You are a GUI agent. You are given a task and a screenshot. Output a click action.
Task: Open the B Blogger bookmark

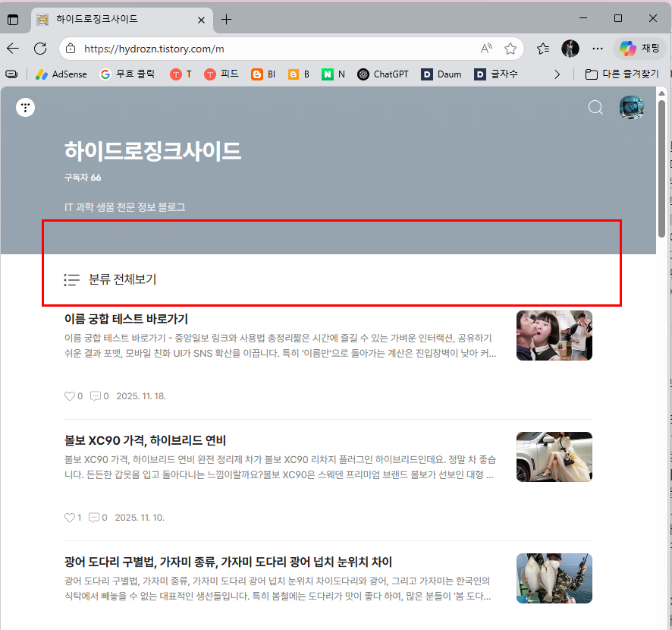(299, 74)
